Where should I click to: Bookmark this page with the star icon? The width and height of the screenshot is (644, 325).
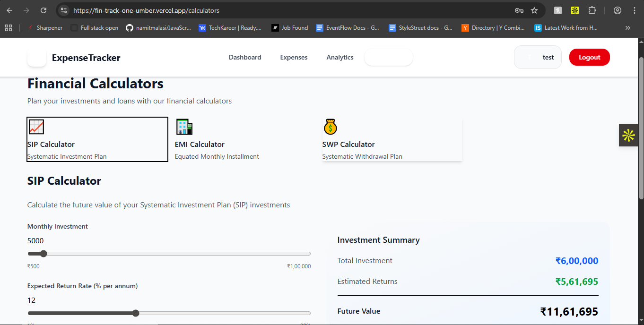point(534,10)
